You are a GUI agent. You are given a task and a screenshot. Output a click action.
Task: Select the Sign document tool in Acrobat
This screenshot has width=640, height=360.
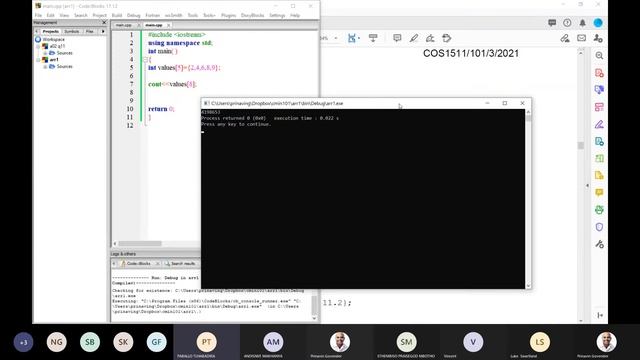coord(430,38)
